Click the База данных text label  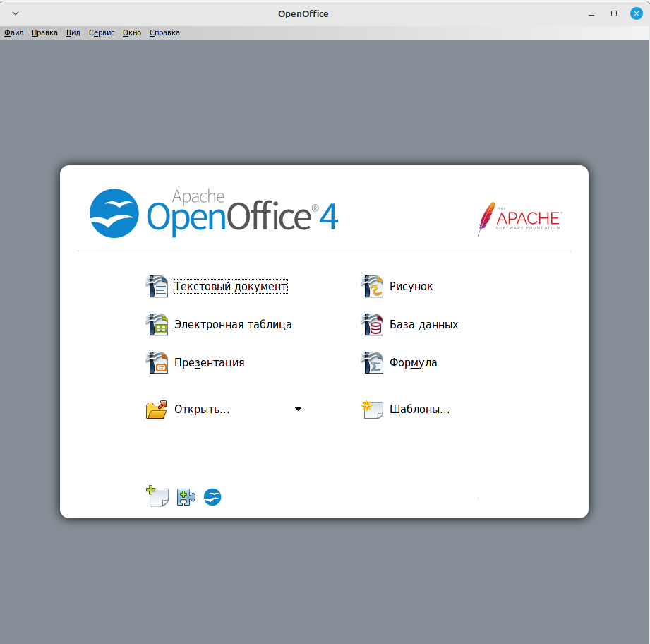pyautogui.click(x=422, y=324)
